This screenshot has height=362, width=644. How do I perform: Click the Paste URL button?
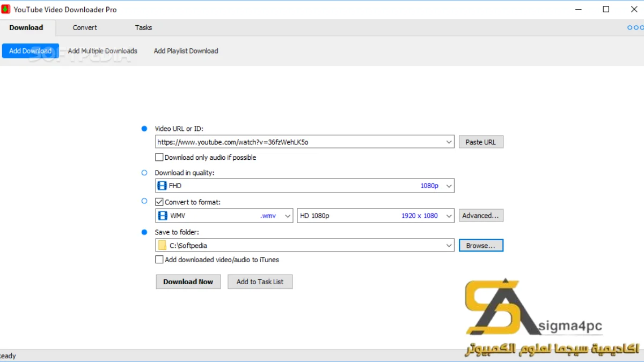[481, 142]
